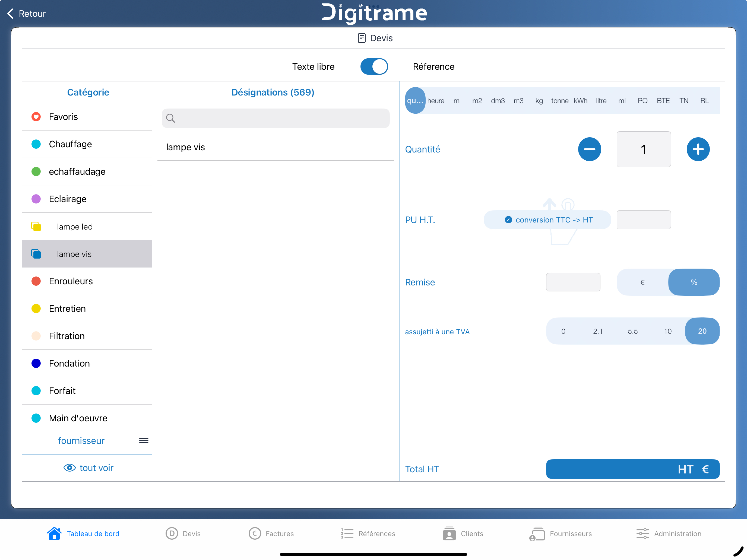Click the PU H.T. price field
Screen dimensions: 747x560
pos(643,220)
